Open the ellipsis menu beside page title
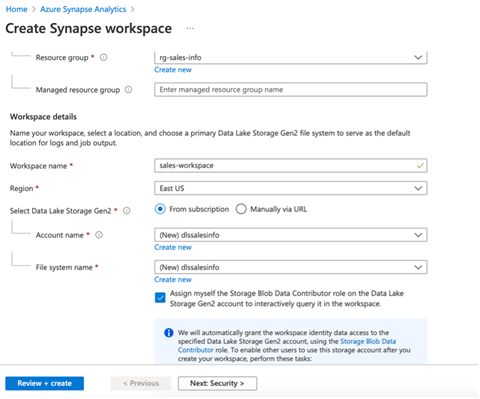480x399 pixels. tap(190, 28)
